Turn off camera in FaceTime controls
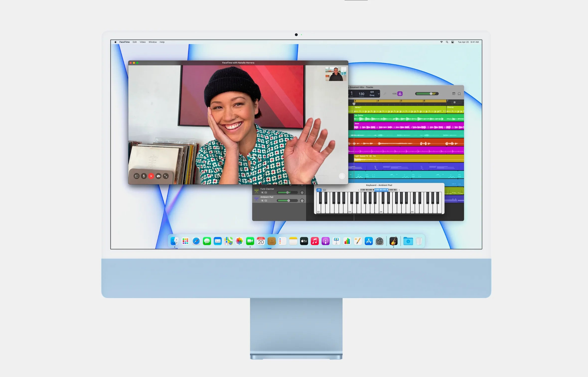This screenshot has height=377, width=588. click(158, 176)
